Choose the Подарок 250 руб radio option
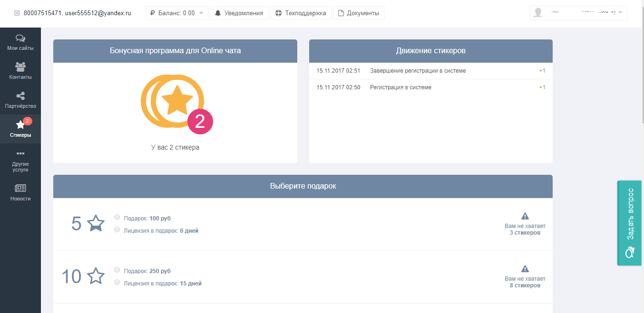The height and width of the screenshot is (313, 644). [117, 270]
